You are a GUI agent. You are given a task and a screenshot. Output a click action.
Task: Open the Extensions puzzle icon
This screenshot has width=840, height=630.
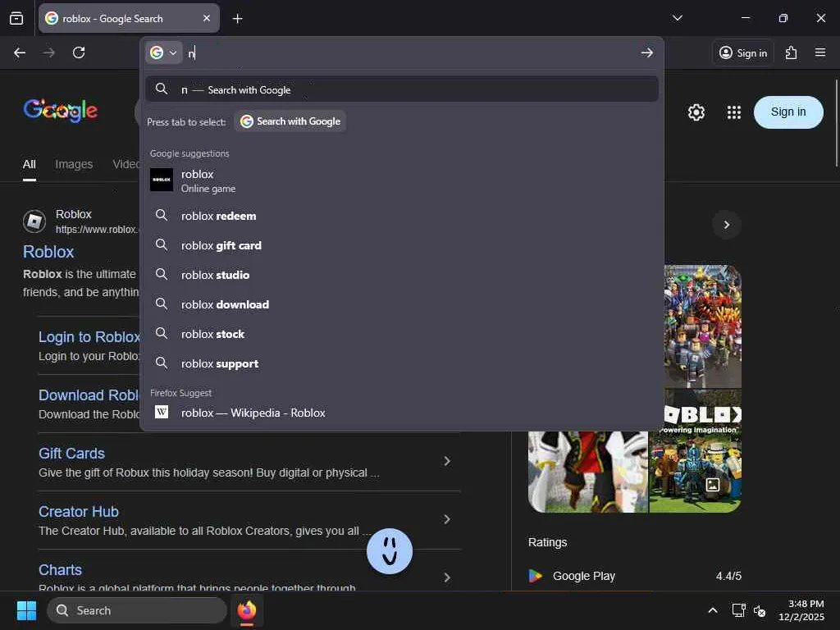792,52
